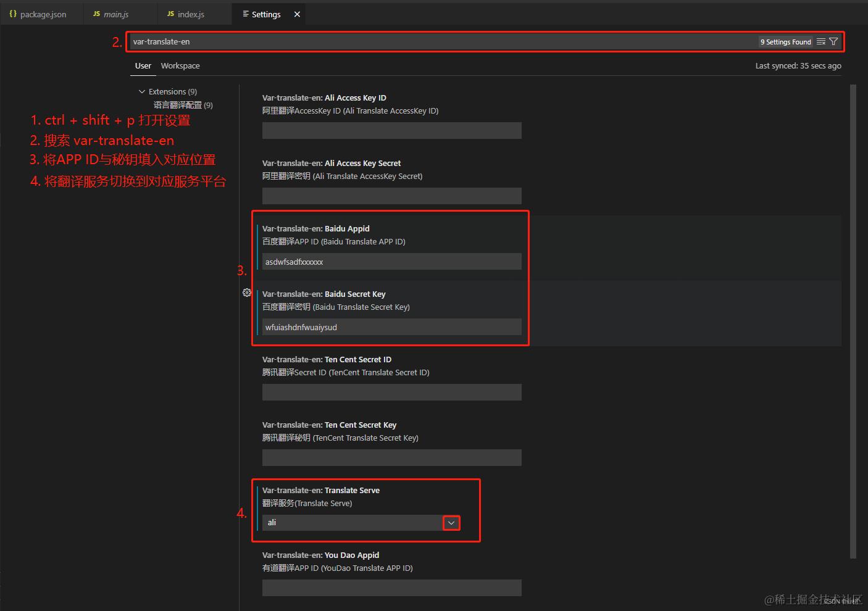This screenshot has width=868, height=611.
Task: Click the braces icon on package.json tab
Action: [13, 14]
